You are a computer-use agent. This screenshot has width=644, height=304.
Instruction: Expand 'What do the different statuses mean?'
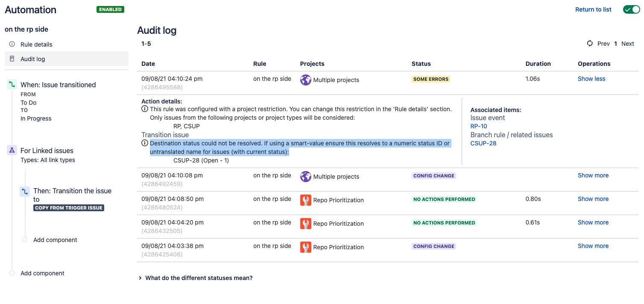pos(199,278)
